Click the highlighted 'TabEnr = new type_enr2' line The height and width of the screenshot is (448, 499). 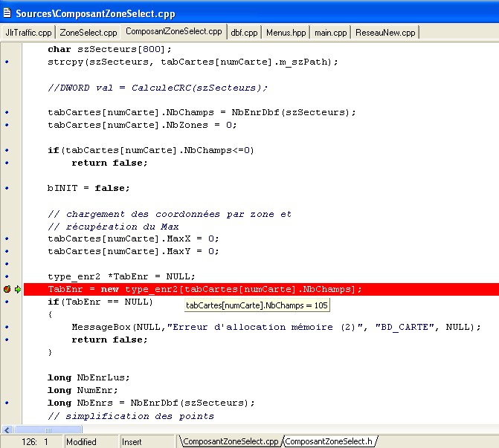point(261,289)
